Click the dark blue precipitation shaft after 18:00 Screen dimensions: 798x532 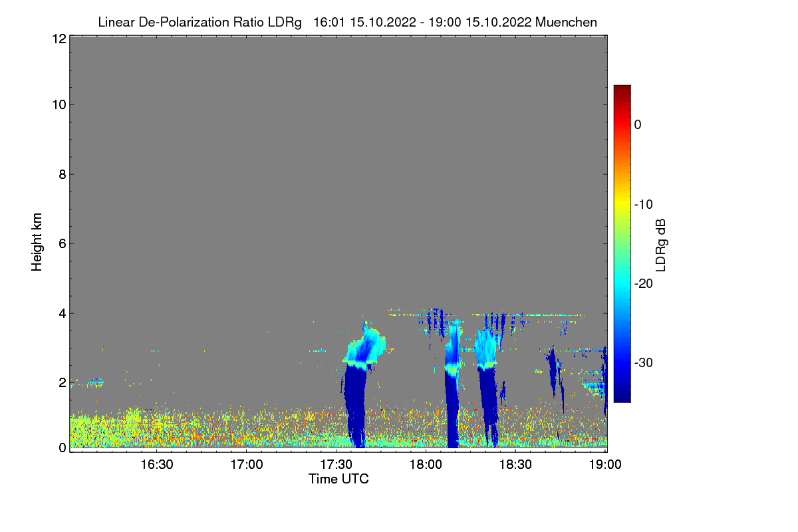(x=452, y=409)
